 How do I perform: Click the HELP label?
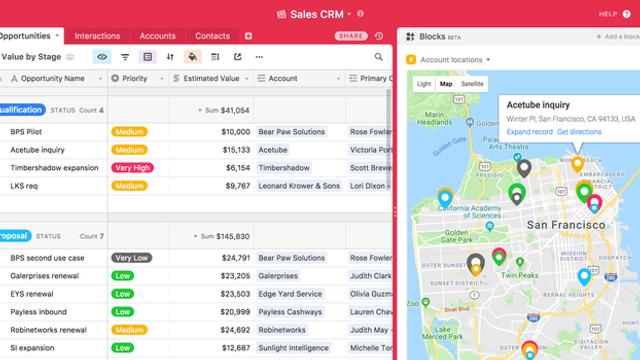coord(608,14)
